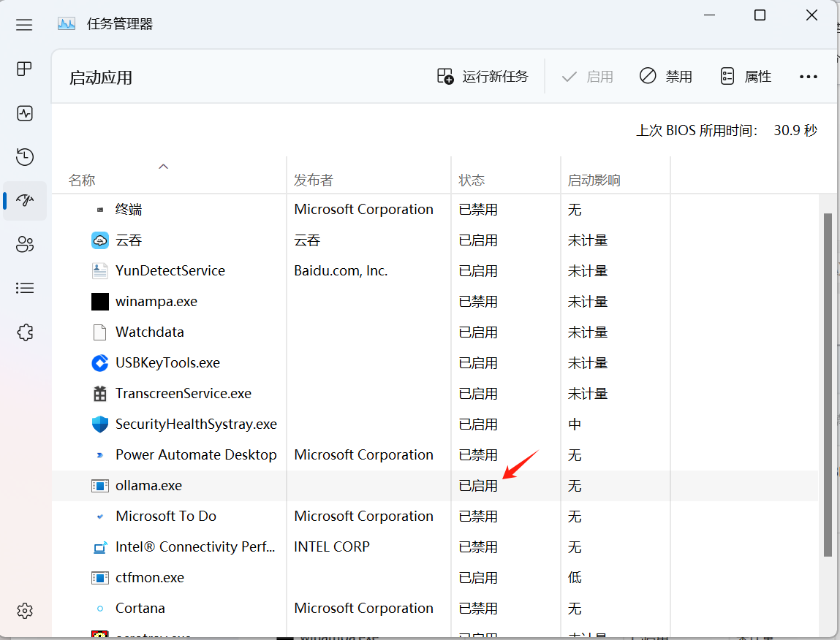Viewport: 840px width, 640px height.
Task: Select the TranscreenService.exe entry
Action: [183, 394]
